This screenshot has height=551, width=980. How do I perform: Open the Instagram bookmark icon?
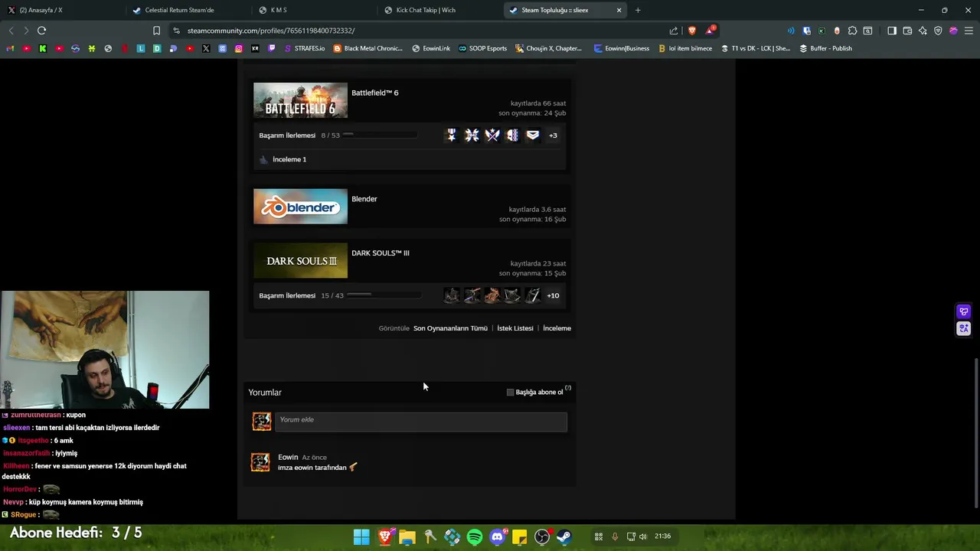239,48
